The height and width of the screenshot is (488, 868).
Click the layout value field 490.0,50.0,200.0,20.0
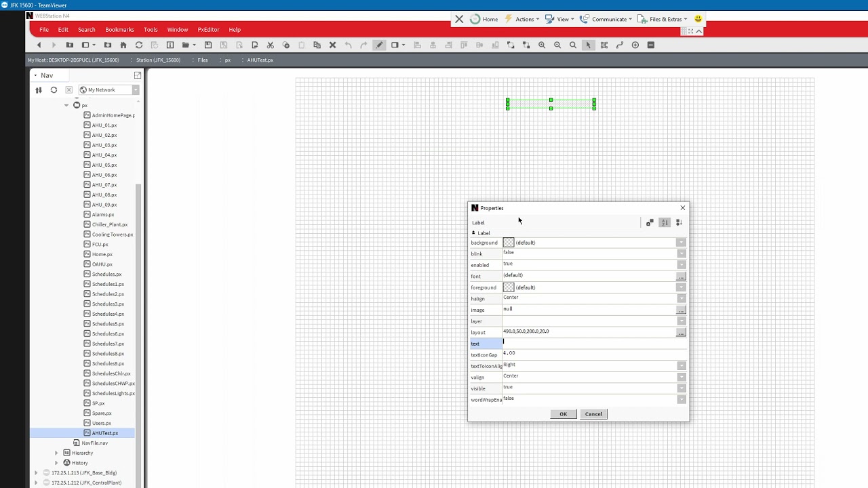click(589, 331)
